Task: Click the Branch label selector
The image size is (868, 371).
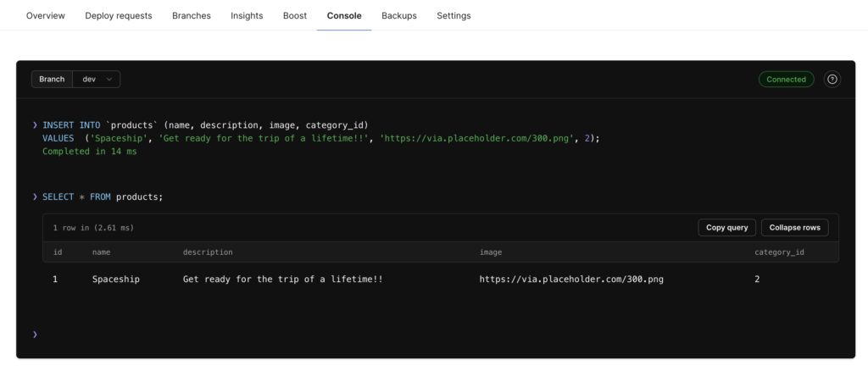Action: [x=52, y=79]
